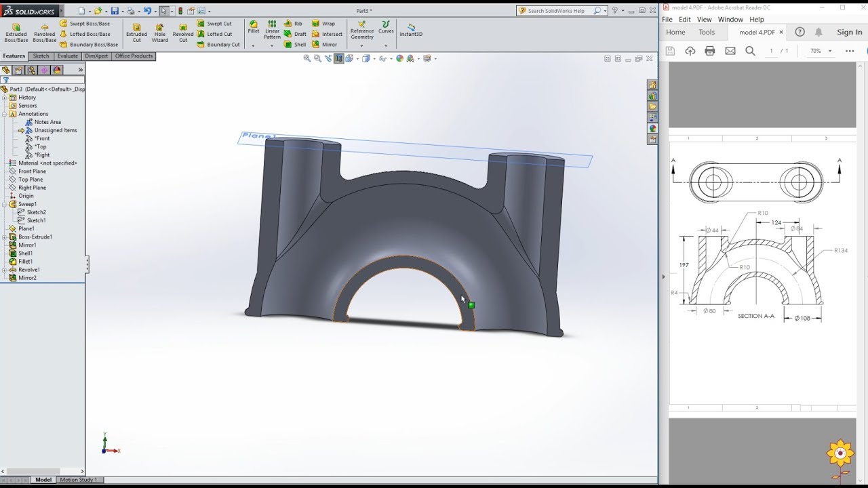868x488 pixels.
Task: Toggle the Section View button
Action: (x=338, y=59)
